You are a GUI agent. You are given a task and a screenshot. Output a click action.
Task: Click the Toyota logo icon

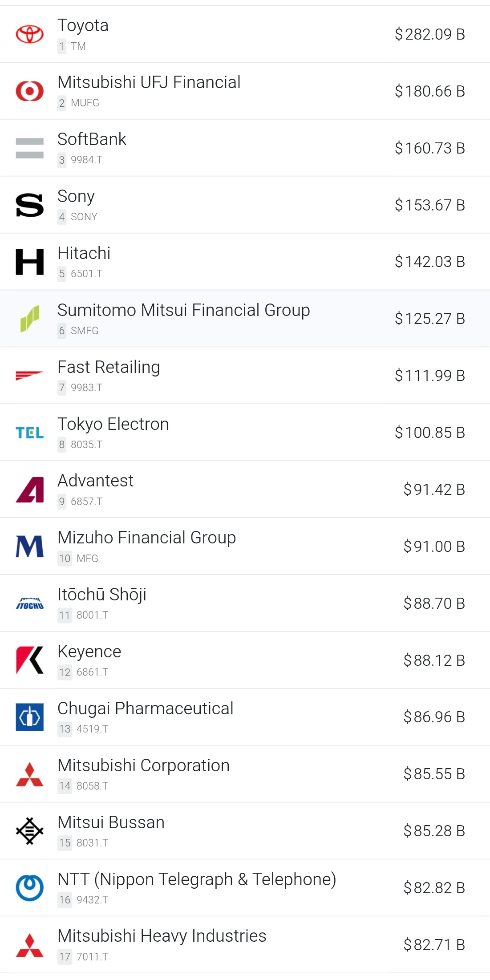[29, 34]
